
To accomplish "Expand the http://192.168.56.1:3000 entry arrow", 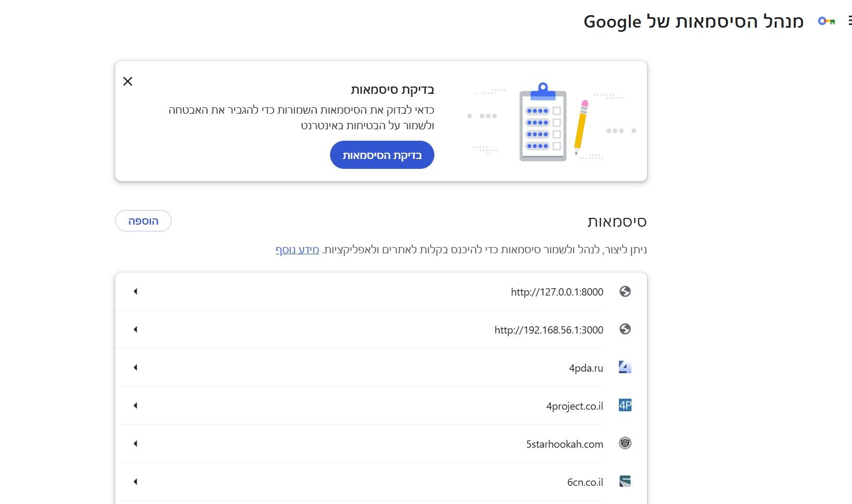I will tap(136, 329).
